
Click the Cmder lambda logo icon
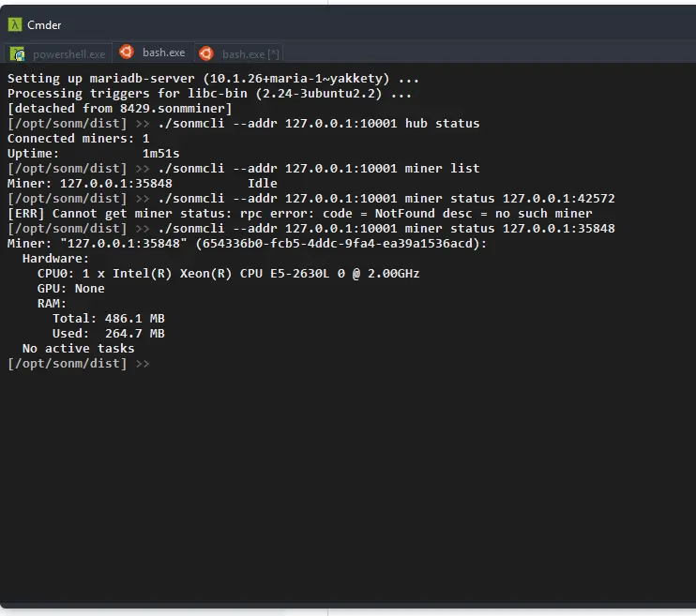click(15, 24)
